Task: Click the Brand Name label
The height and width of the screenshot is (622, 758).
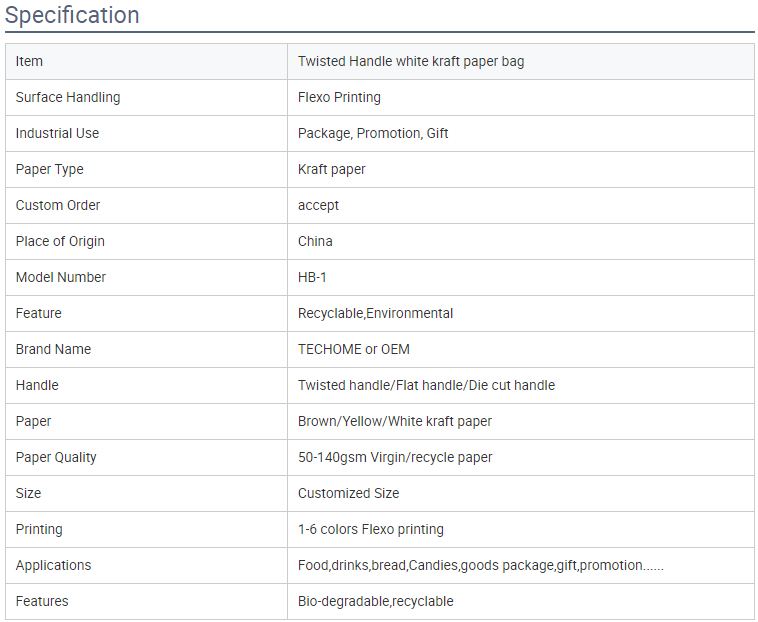Action: click(53, 349)
